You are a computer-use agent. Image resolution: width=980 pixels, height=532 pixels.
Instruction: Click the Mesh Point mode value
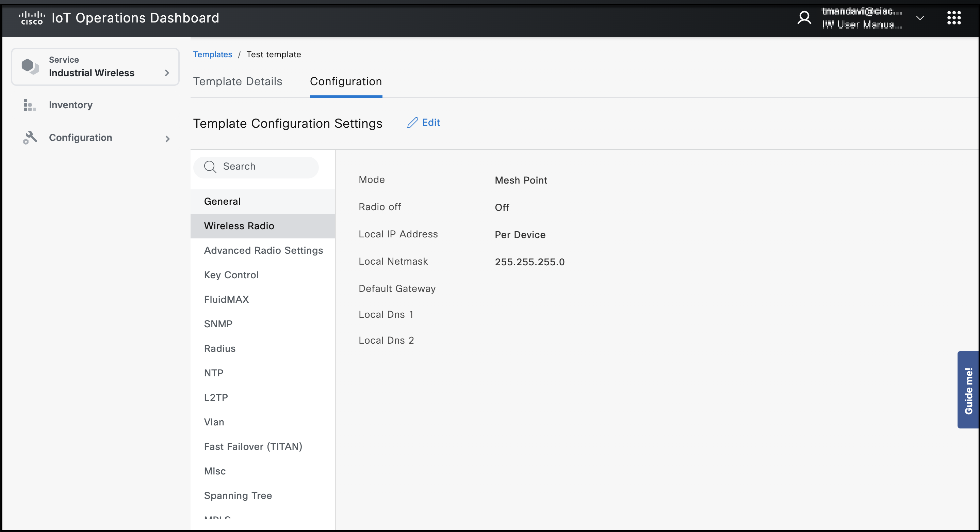pyautogui.click(x=521, y=180)
